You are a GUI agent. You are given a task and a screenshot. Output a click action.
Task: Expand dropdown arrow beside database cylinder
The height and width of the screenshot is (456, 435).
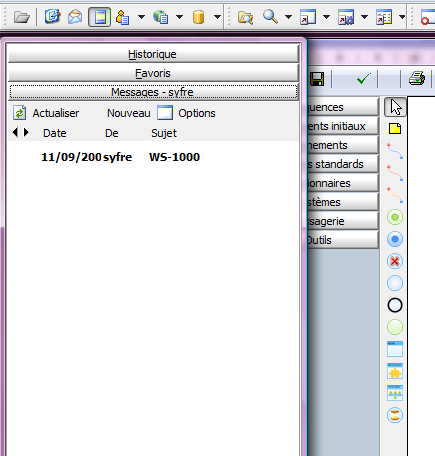[217, 17]
